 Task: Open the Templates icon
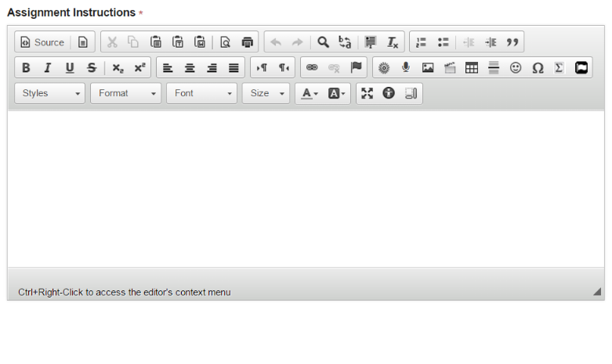pyautogui.click(x=83, y=42)
